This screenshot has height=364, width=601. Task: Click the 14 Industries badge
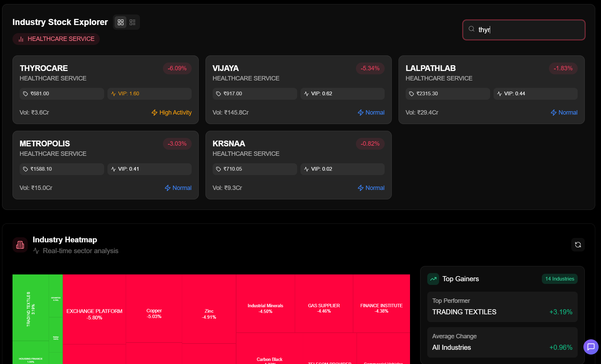(560, 279)
